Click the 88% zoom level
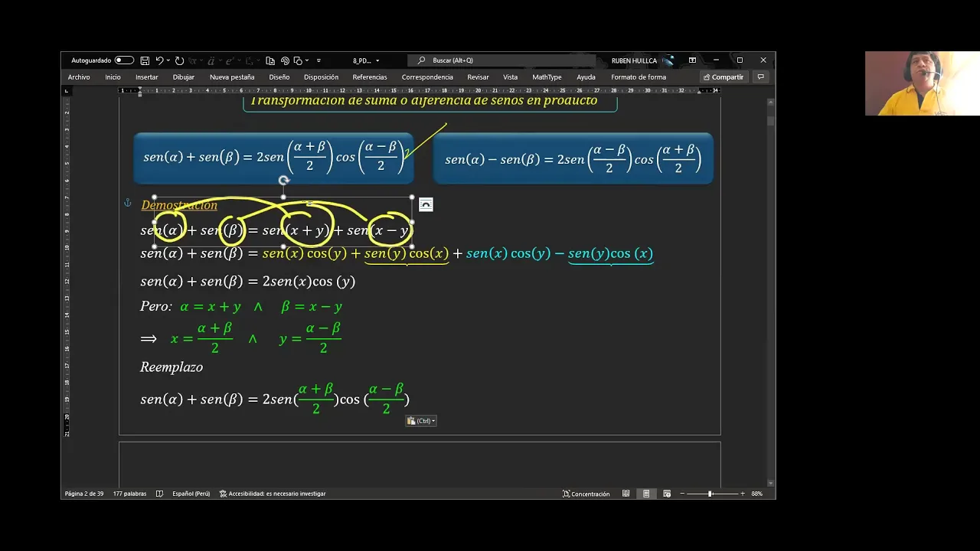The height and width of the screenshot is (551, 980). coord(757,494)
